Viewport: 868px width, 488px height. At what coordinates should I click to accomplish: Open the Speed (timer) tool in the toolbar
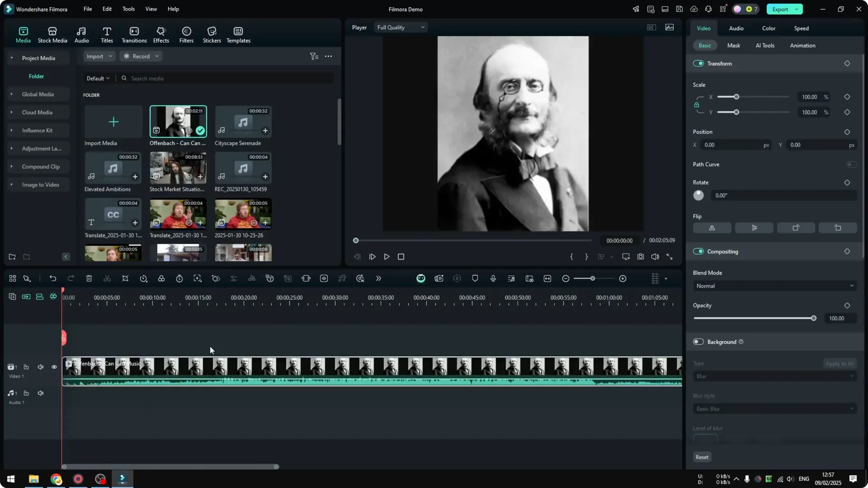pyautogui.click(x=179, y=278)
